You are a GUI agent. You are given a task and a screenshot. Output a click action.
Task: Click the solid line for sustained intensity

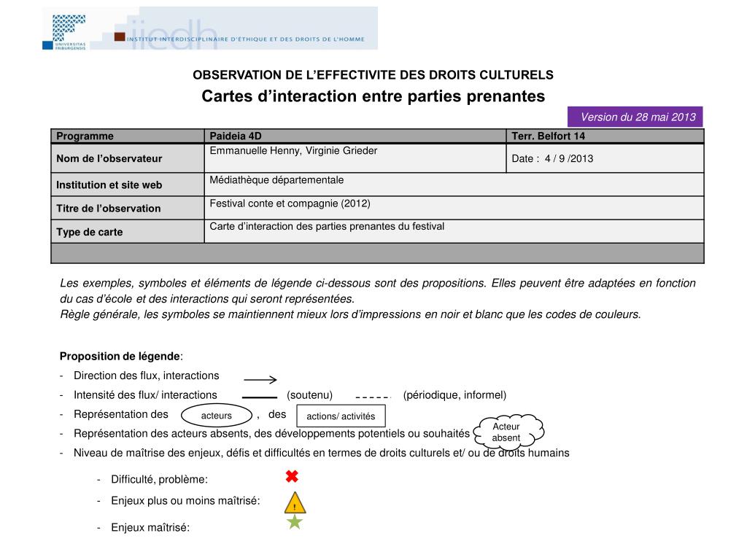tap(260, 397)
